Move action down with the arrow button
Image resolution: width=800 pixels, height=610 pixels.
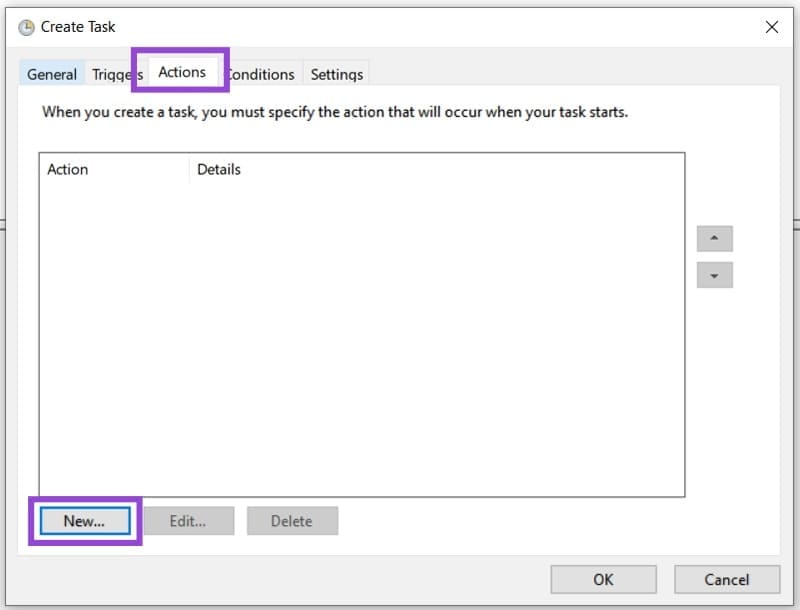pyautogui.click(x=714, y=275)
